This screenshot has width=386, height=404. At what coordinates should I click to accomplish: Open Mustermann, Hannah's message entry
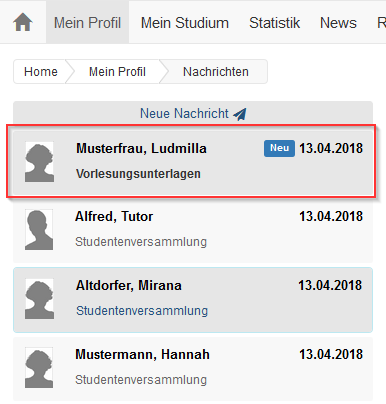coord(193,369)
